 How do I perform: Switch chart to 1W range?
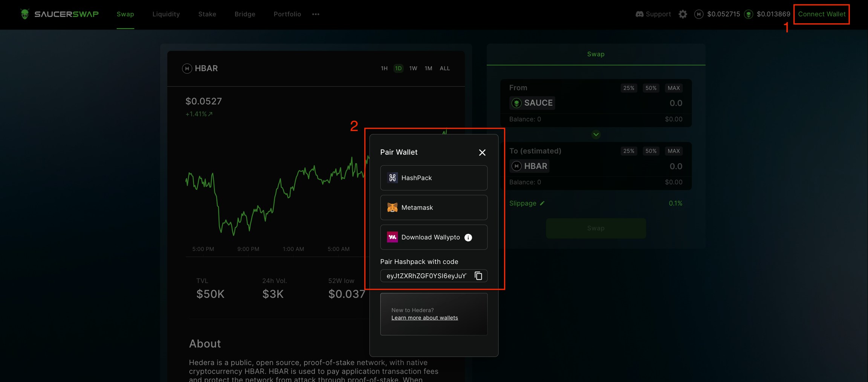(x=413, y=68)
